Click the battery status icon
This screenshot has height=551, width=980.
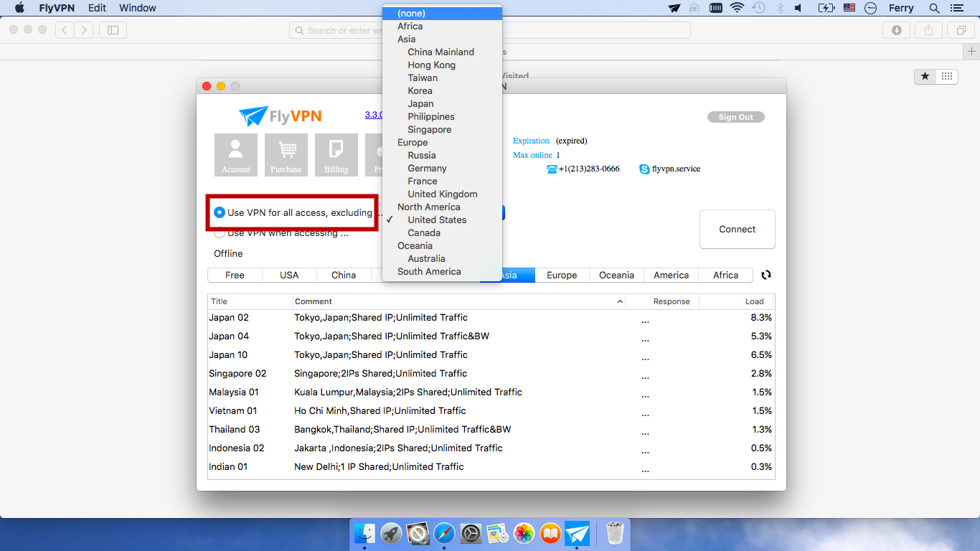(x=826, y=8)
